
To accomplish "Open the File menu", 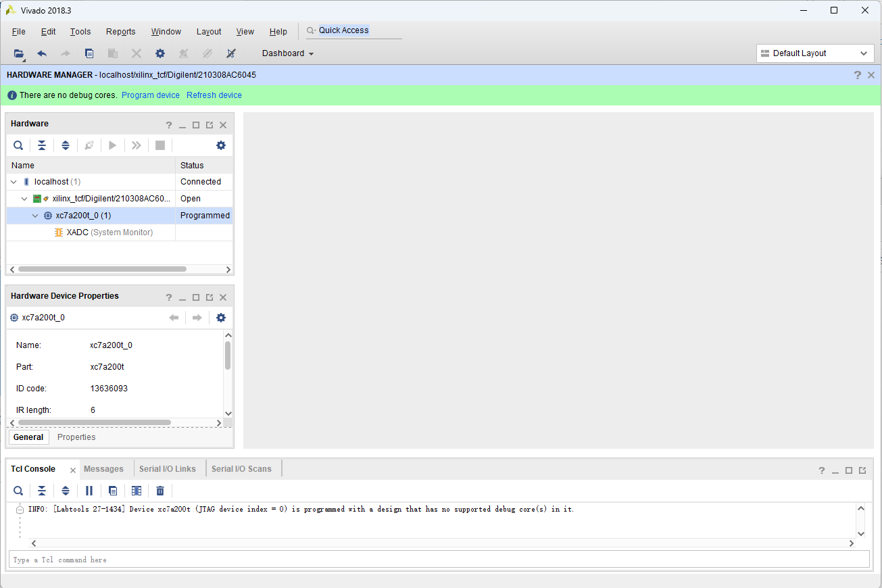I will pyautogui.click(x=19, y=32).
